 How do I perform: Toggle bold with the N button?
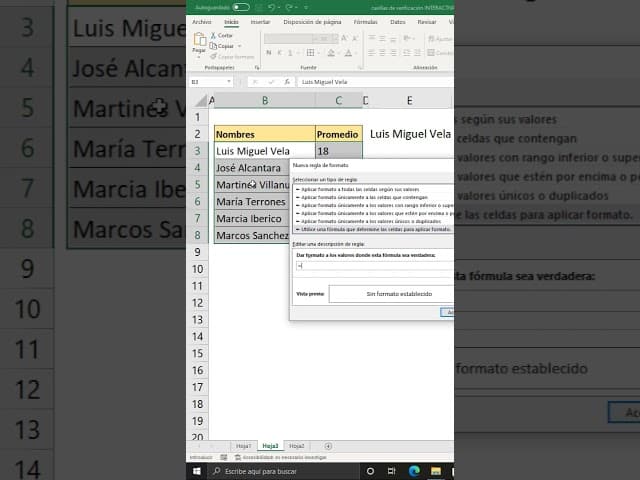269,53
